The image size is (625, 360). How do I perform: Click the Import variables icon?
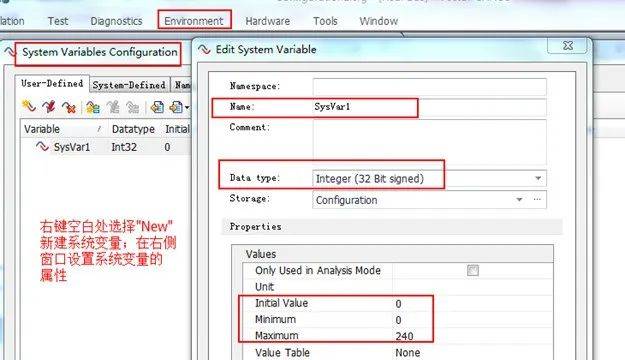pyautogui.click(x=157, y=107)
